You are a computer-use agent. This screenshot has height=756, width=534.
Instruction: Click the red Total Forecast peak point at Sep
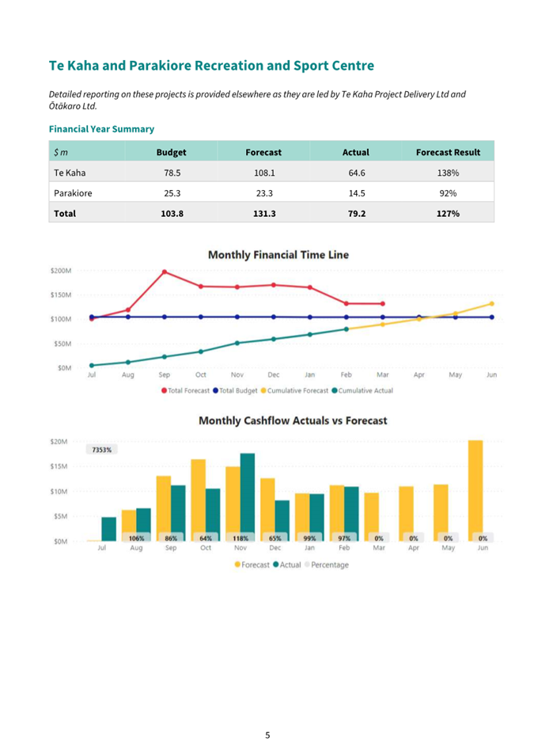(x=165, y=272)
